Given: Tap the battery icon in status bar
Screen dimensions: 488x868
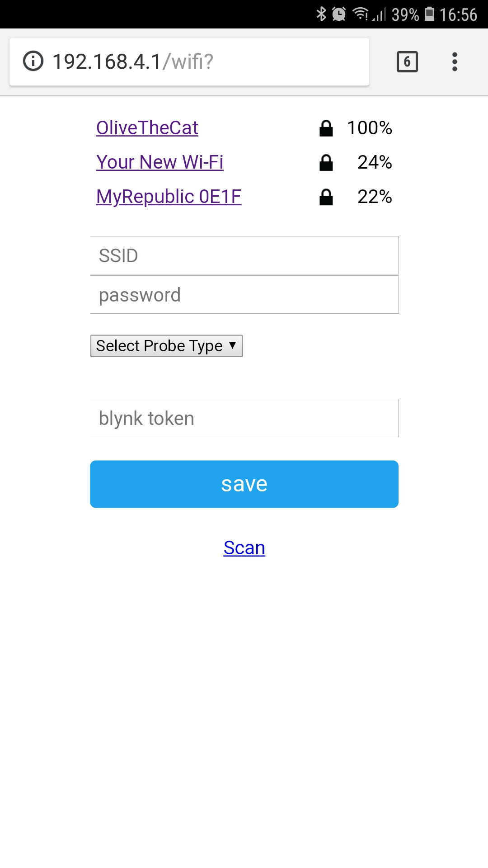Looking at the screenshot, I should tap(430, 14).
